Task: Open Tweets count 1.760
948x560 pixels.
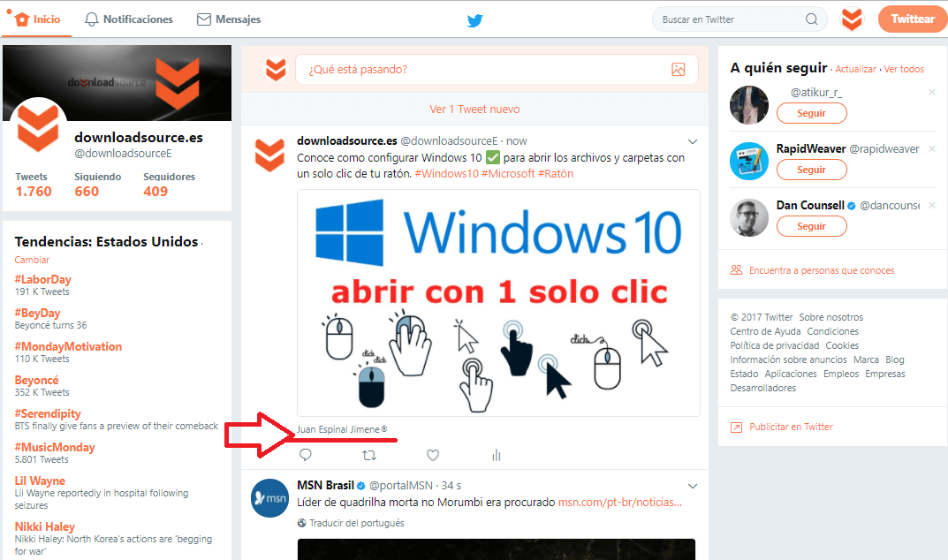Action: tap(34, 185)
